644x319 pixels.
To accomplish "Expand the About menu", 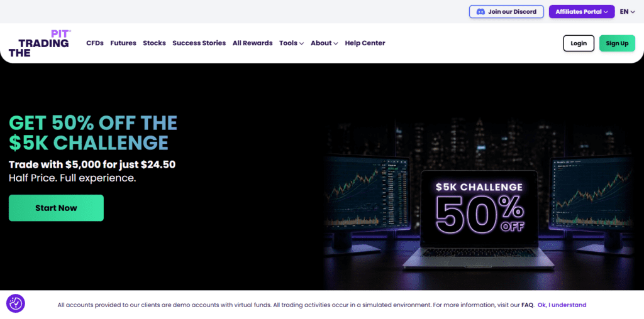I will click(324, 43).
